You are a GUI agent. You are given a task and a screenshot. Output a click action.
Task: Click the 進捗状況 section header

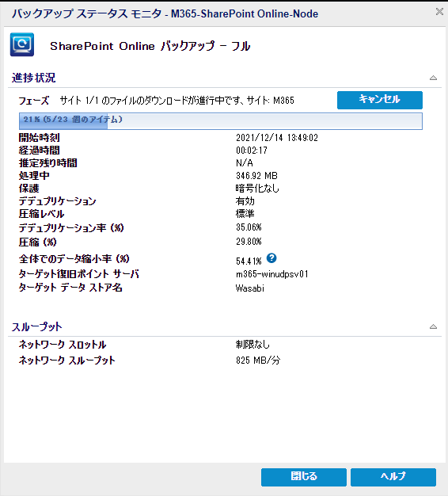coord(34,78)
